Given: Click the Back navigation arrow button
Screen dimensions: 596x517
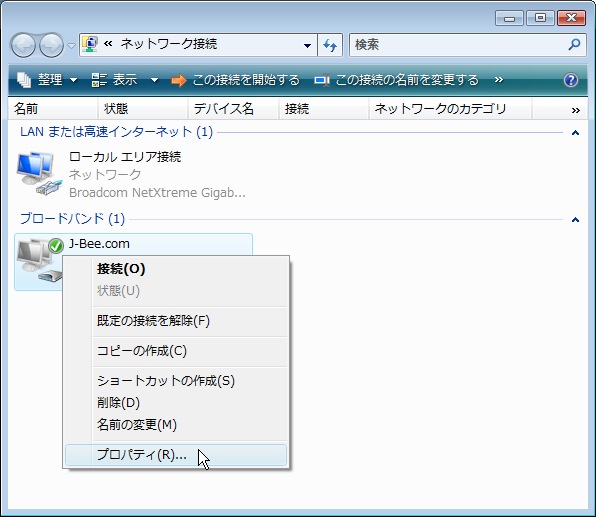Looking at the screenshot, I should click(23, 45).
